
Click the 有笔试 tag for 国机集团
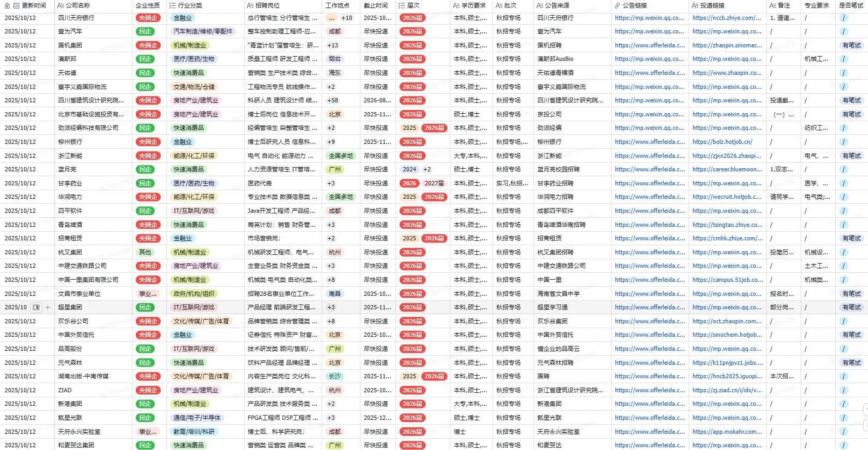pyautogui.click(x=851, y=45)
